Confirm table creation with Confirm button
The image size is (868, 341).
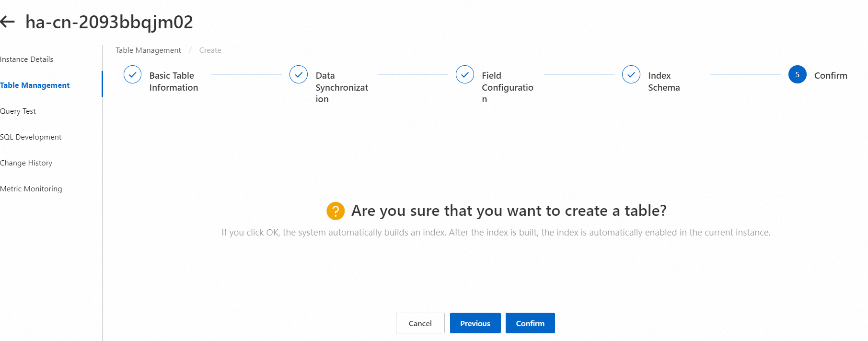pos(530,323)
